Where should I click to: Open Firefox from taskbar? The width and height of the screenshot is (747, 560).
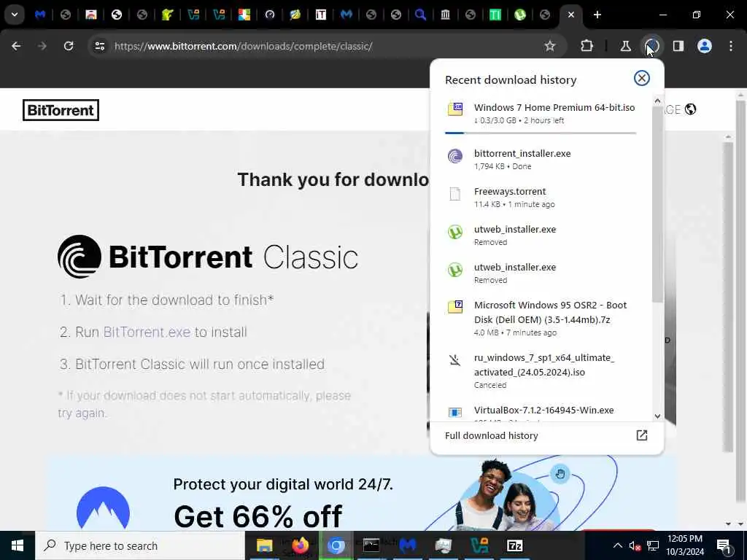(300, 545)
